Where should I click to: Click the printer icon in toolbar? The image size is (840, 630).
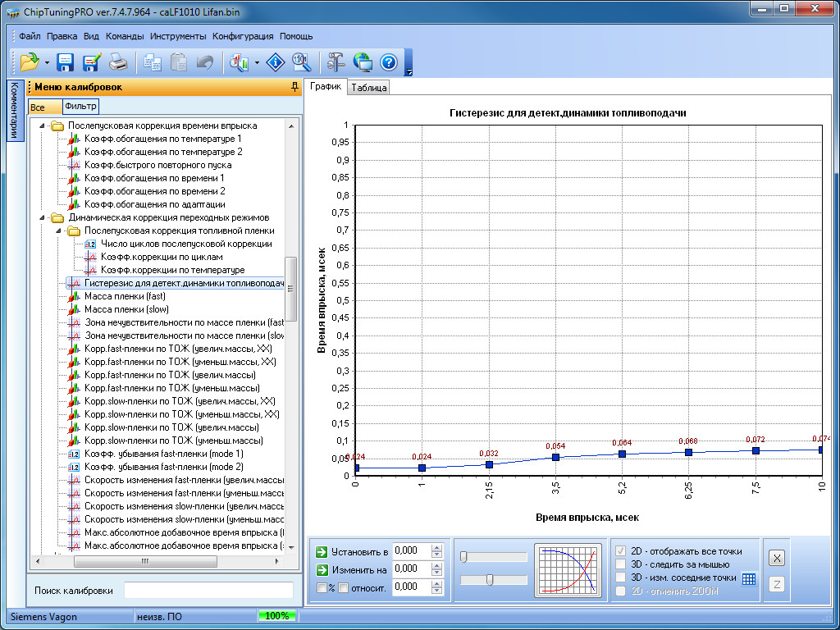point(118,62)
